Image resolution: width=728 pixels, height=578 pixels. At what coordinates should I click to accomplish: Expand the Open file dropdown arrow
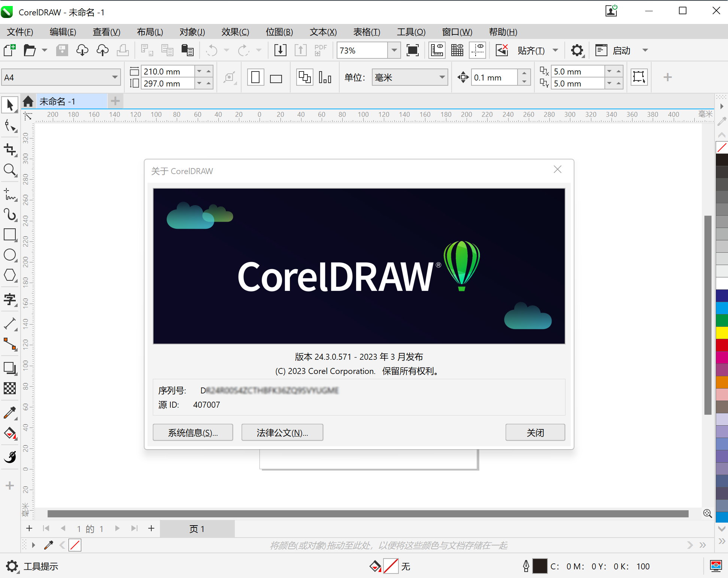[45, 50]
